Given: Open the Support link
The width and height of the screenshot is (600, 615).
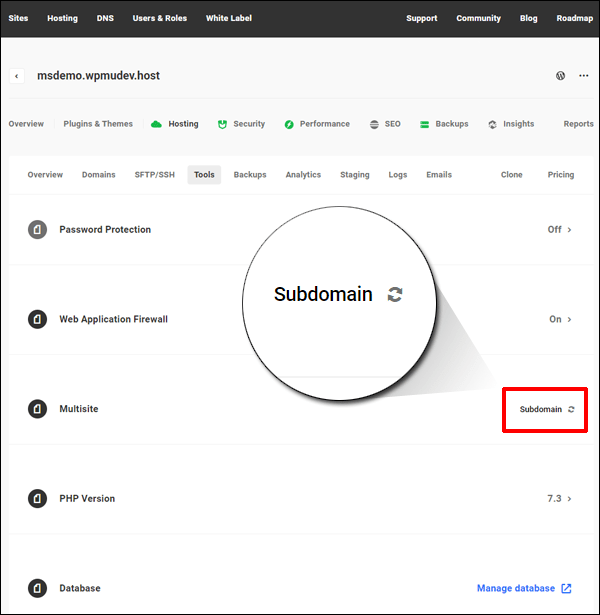Looking at the screenshot, I should (x=422, y=18).
